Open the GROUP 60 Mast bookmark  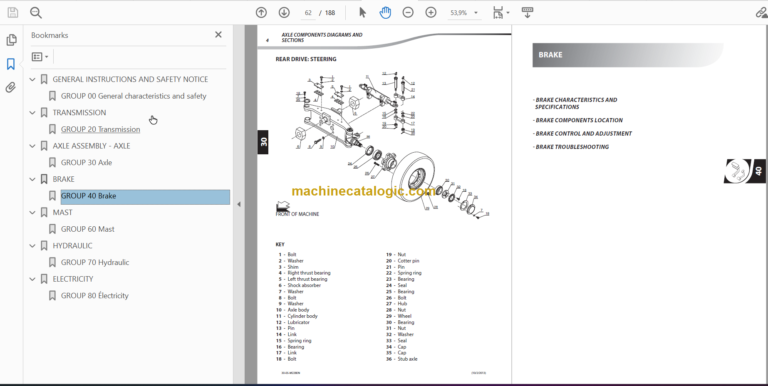88,229
